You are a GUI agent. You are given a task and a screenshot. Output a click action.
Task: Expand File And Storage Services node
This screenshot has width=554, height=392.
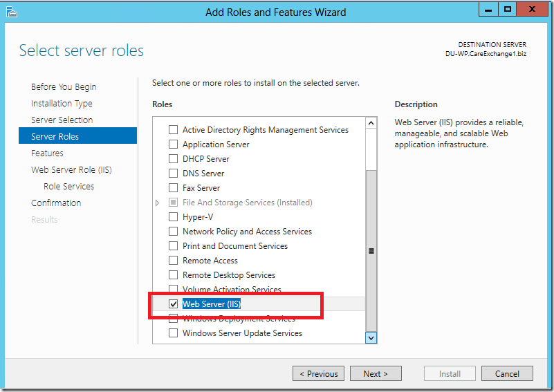coord(157,203)
